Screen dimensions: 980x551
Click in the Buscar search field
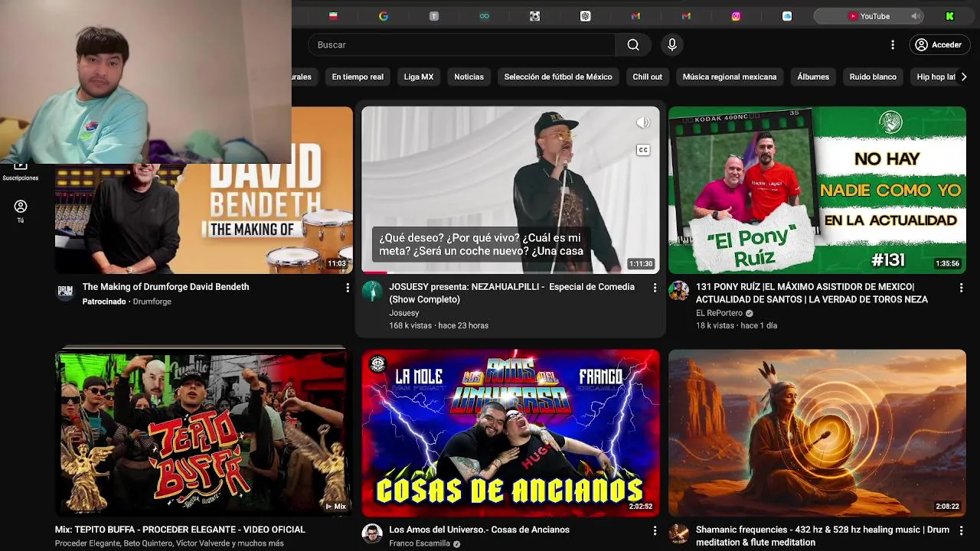pos(462,45)
